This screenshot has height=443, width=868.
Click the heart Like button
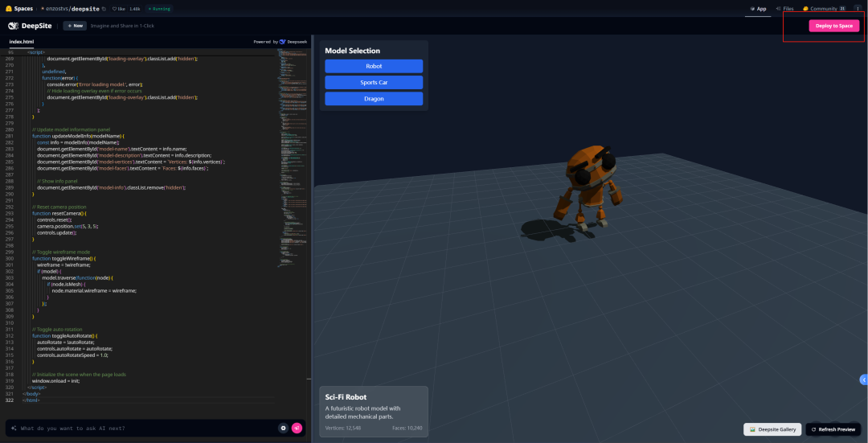(x=118, y=9)
